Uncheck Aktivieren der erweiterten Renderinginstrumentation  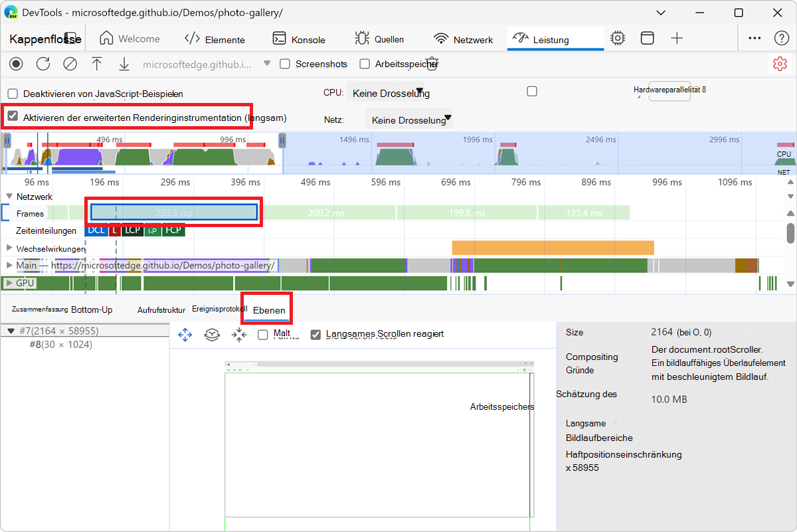[13, 117]
